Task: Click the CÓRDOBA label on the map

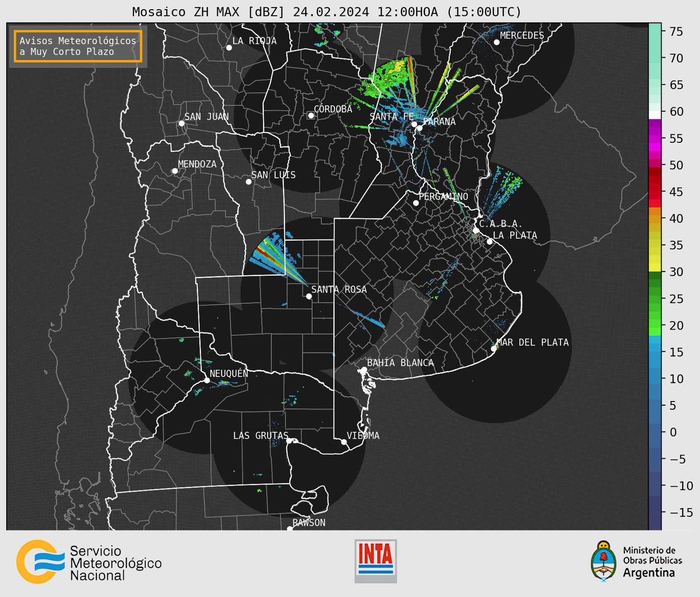Action: click(x=333, y=109)
